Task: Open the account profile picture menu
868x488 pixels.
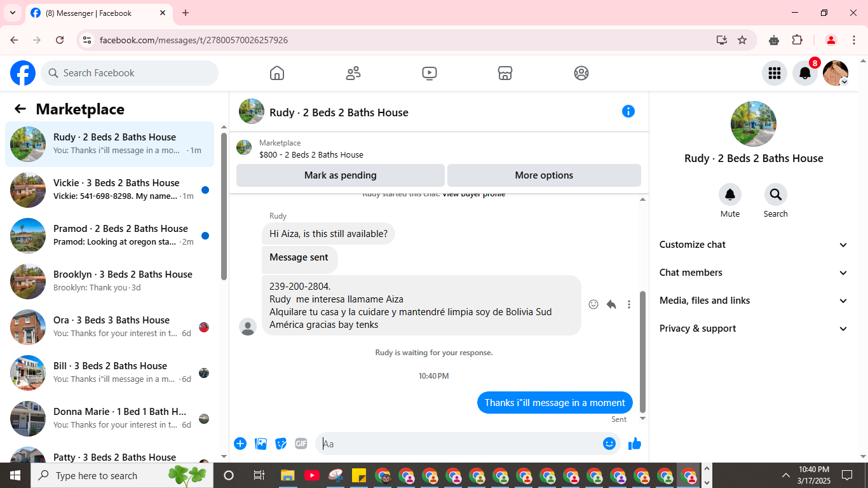Action: (836, 73)
